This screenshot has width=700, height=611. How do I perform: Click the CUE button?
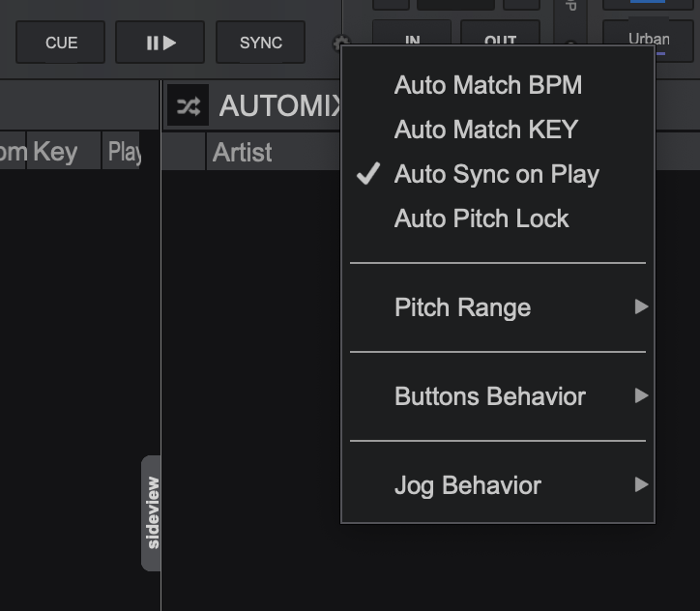(61, 43)
